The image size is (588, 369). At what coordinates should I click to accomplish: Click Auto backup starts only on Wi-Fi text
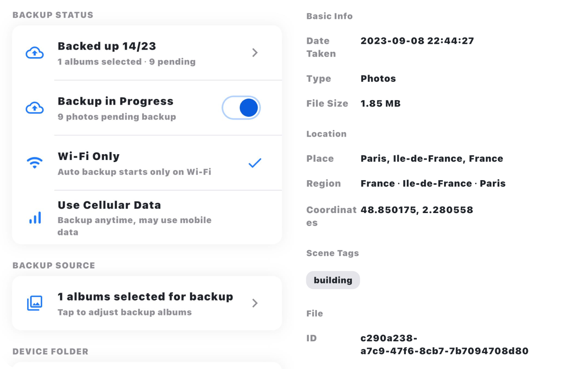134,172
